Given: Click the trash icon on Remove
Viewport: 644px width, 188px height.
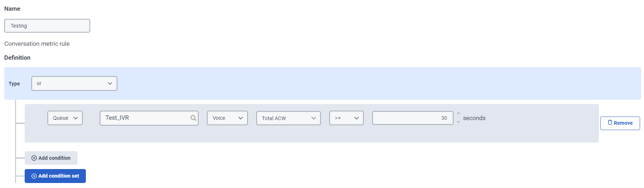Looking at the screenshot, I should [x=610, y=123].
